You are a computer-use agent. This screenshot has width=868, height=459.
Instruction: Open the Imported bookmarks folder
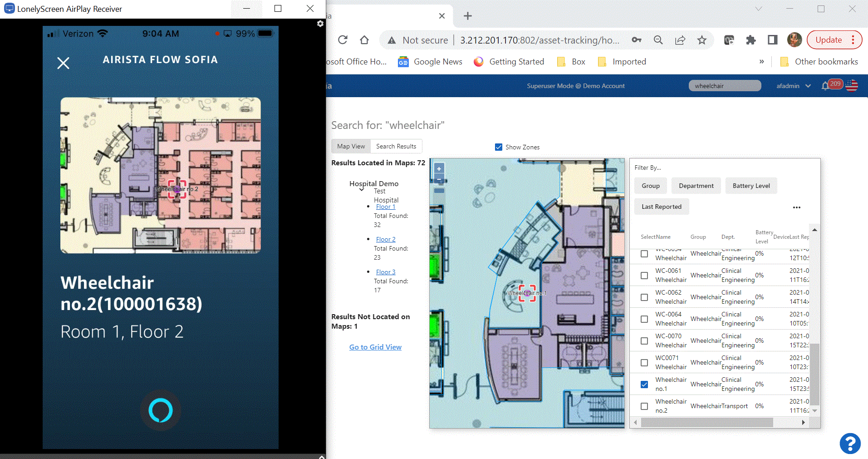[x=622, y=62]
